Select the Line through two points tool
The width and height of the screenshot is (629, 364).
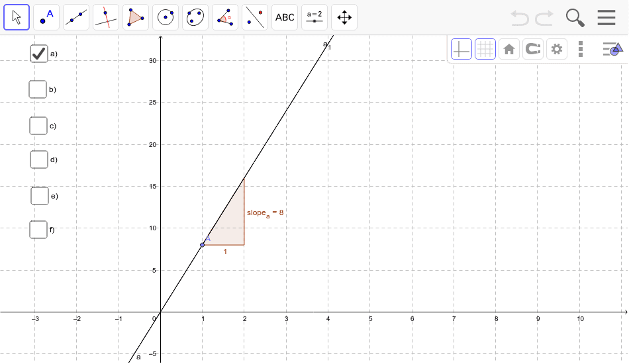(76, 17)
